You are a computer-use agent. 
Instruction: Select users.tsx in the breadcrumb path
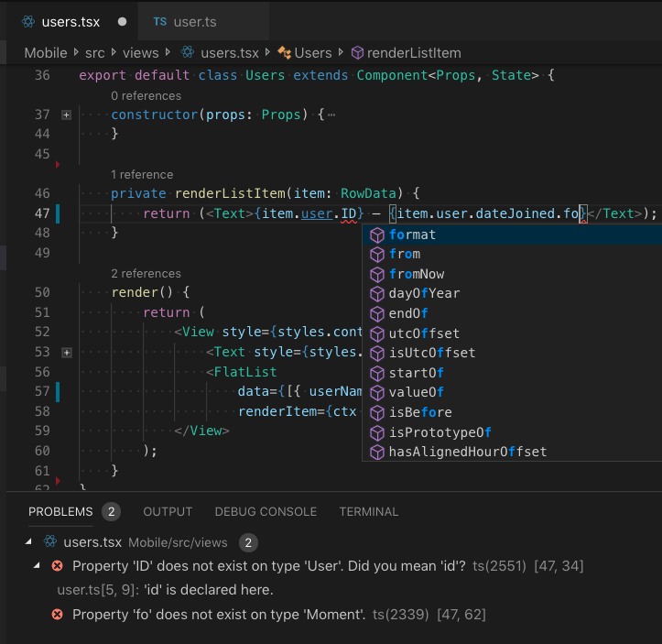point(230,53)
